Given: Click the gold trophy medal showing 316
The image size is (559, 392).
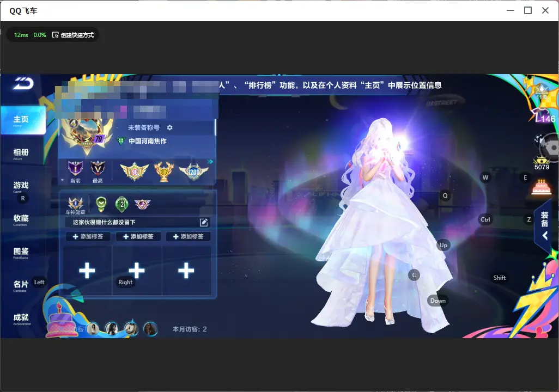Looking at the screenshot, I should 163,171.
